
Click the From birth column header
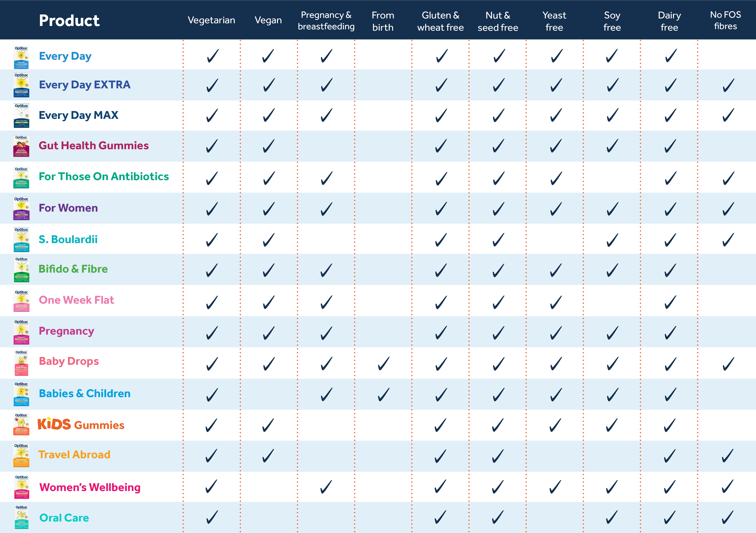tap(383, 21)
